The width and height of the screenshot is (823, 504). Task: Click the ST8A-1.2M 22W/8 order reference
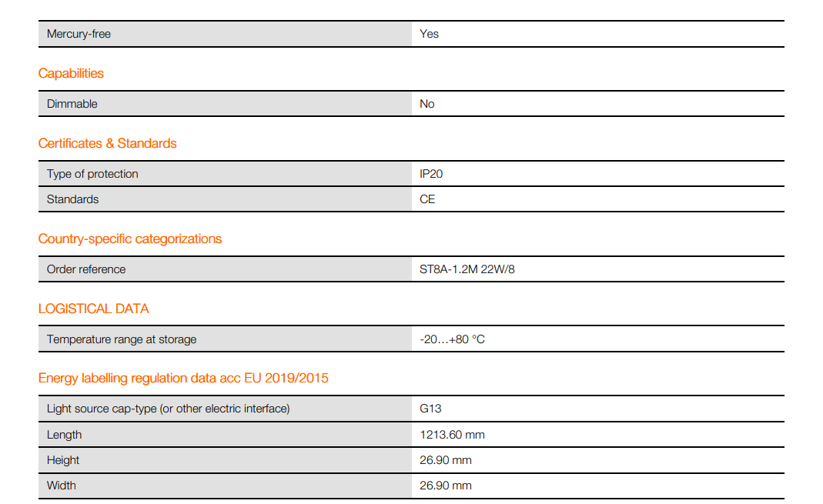click(x=467, y=269)
